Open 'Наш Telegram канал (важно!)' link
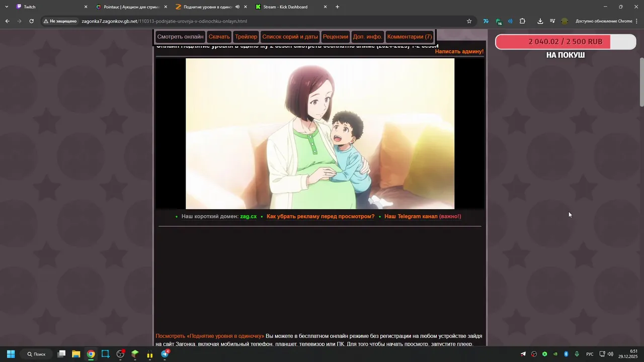644x362 pixels. click(x=423, y=217)
